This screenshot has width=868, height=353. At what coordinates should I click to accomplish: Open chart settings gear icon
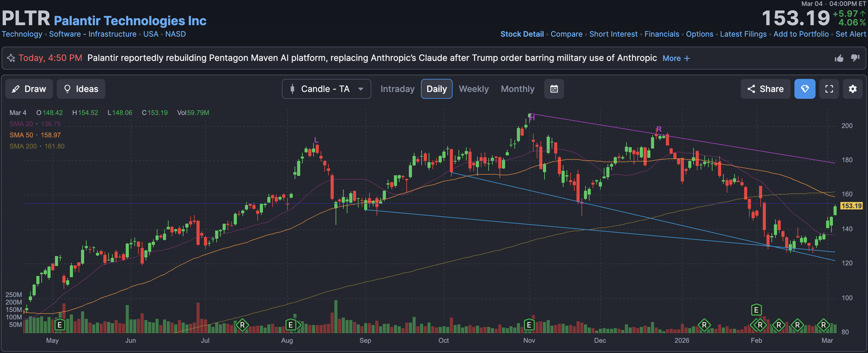pos(852,89)
